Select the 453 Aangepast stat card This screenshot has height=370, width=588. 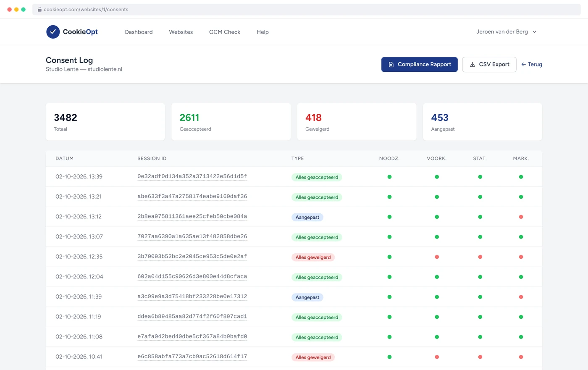(x=483, y=122)
